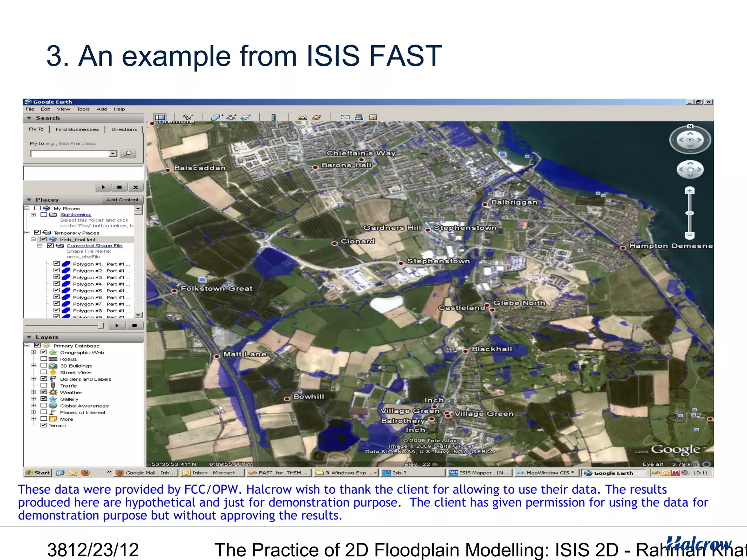This screenshot has width=747, height=560.
Task: Click the compass North N marker
Action: [690, 126]
